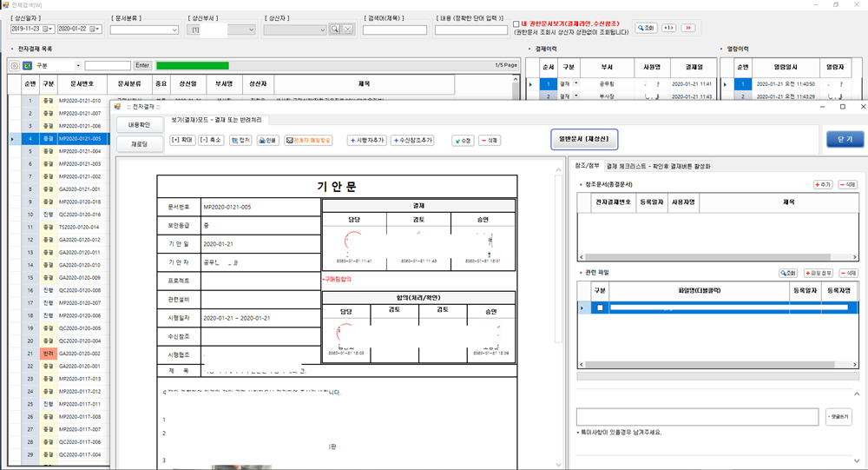Click filter text field beside Enter button
This screenshot has width=868, height=470.
(108, 65)
